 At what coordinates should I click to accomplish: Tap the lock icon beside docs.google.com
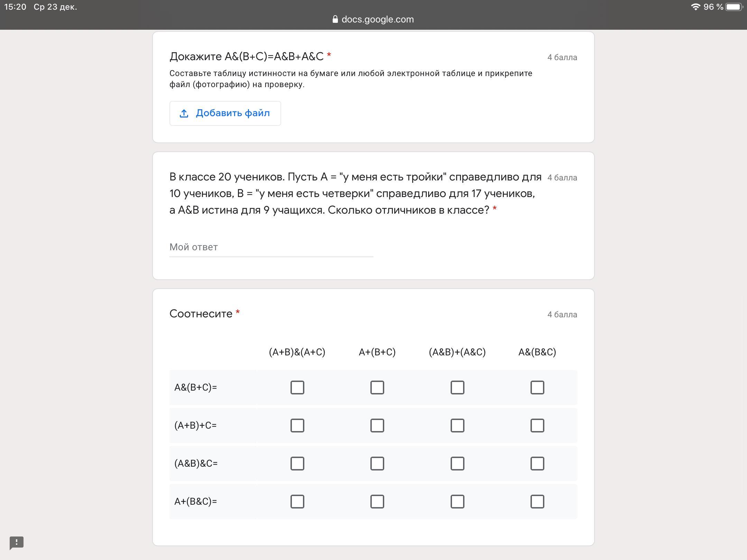335,19
